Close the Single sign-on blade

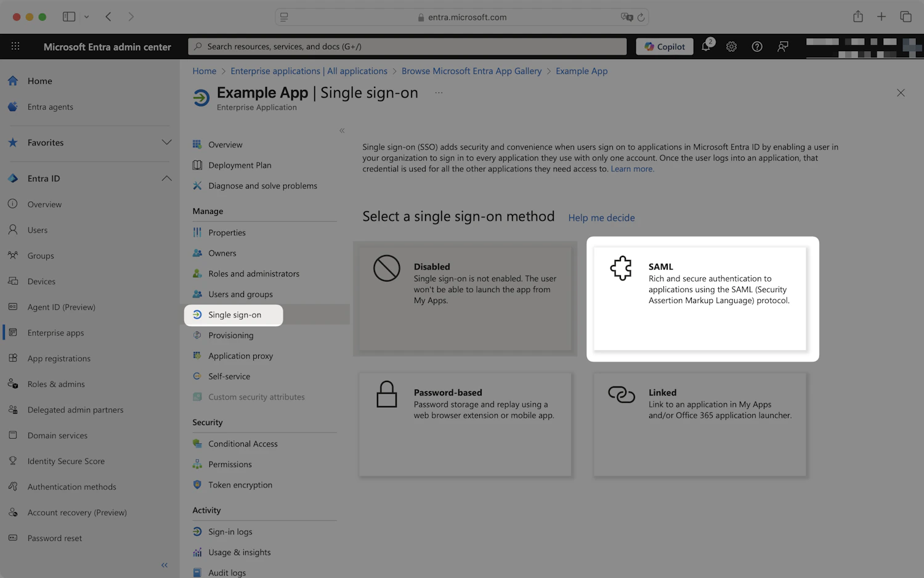tap(901, 92)
